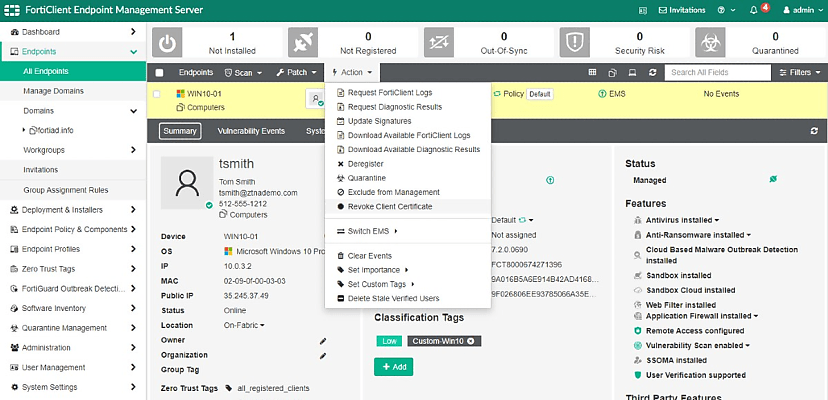Open the admin user dropdown

pyautogui.click(x=802, y=10)
